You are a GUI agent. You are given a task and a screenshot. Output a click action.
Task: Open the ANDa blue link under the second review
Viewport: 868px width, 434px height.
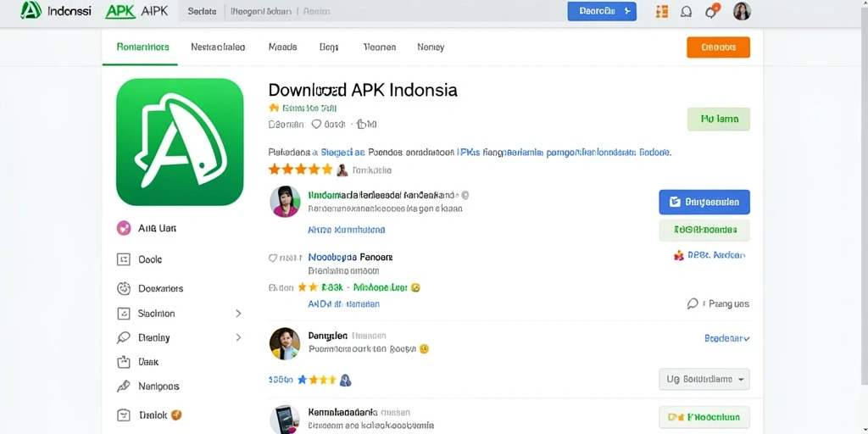click(x=343, y=304)
